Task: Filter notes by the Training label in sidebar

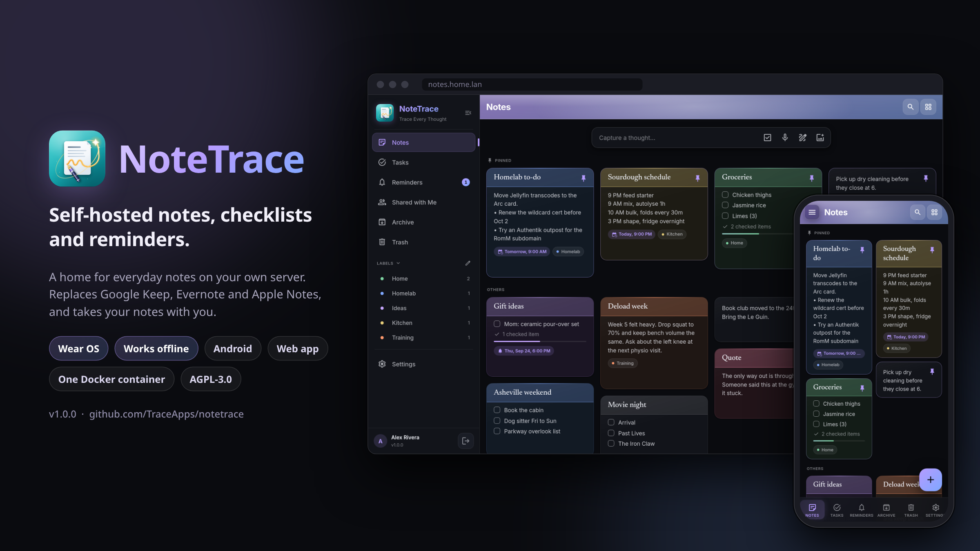Action: click(423, 338)
